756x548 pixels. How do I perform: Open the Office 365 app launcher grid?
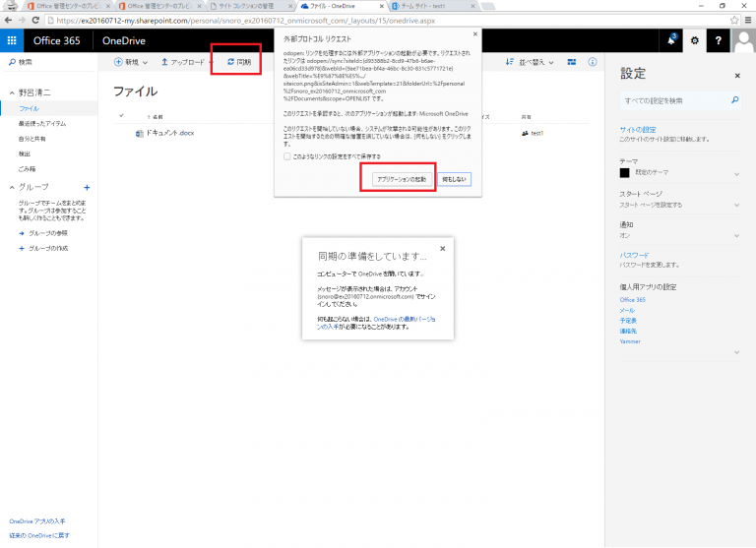point(12,40)
